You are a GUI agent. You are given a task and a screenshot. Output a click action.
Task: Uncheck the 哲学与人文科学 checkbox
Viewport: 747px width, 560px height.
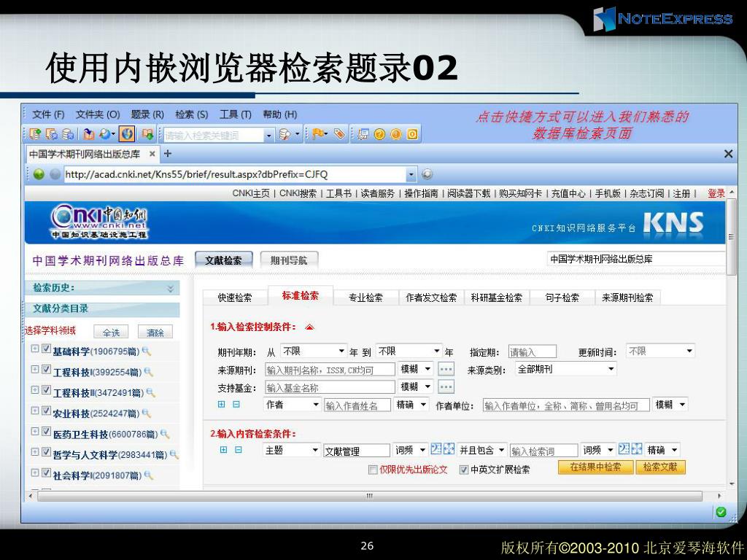(x=46, y=451)
